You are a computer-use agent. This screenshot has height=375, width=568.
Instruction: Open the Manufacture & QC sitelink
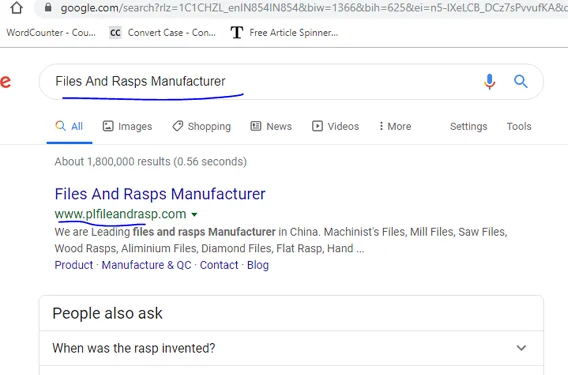146,265
